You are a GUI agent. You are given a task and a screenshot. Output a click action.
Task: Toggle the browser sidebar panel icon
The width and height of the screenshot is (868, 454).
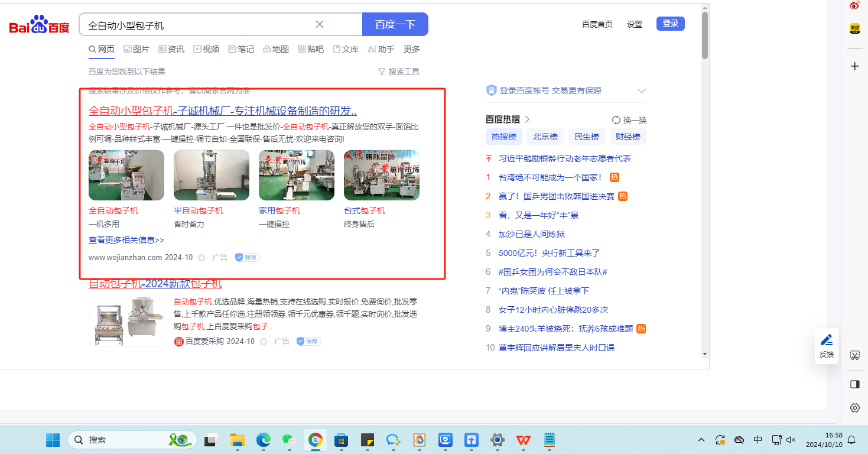tap(854, 384)
